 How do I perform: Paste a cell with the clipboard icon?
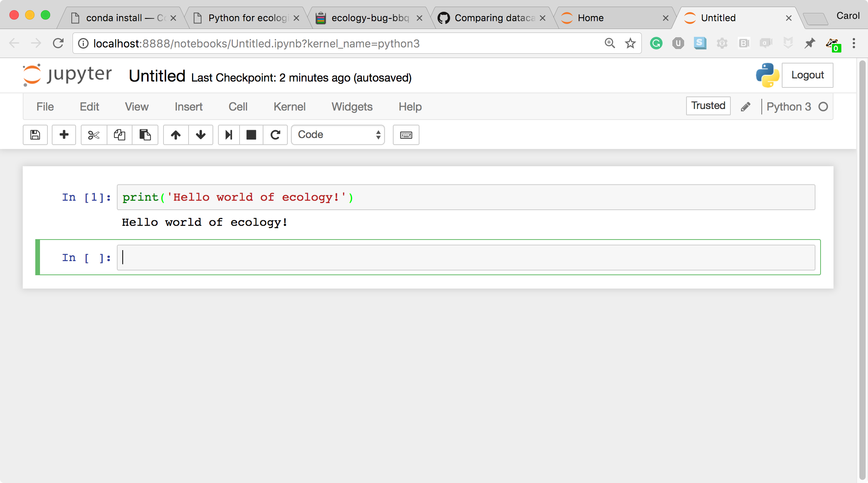145,135
